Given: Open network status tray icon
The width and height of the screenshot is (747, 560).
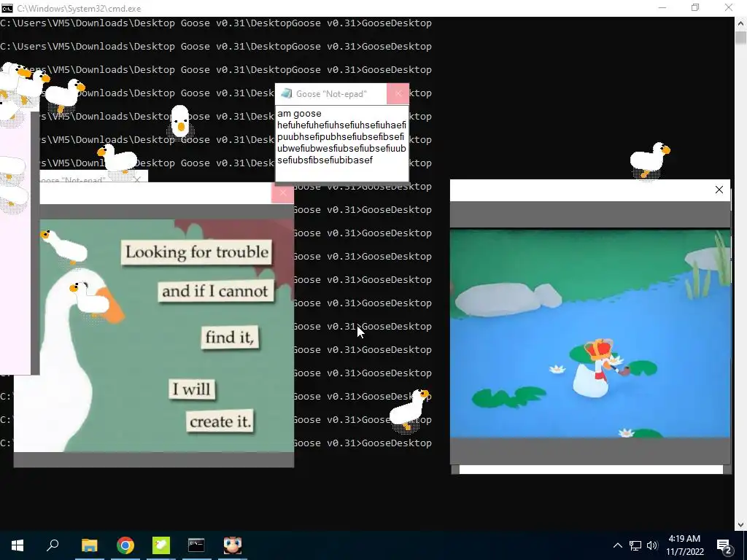Looking at the screenshot, I should [x=635, y=545].
